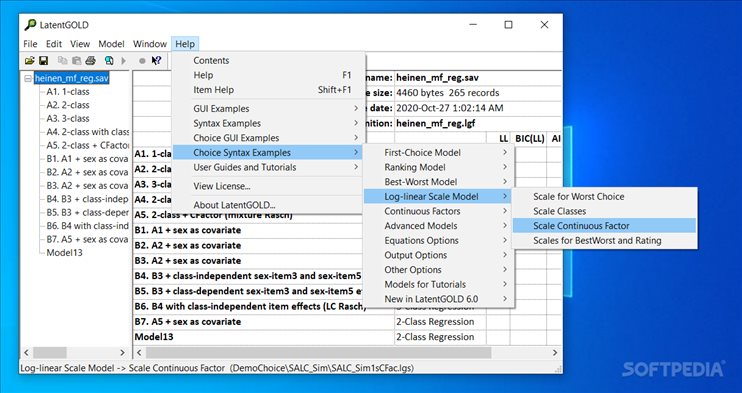Select tree item A2. 2-class
Screen dimensions: 742x393
[68, 105]
